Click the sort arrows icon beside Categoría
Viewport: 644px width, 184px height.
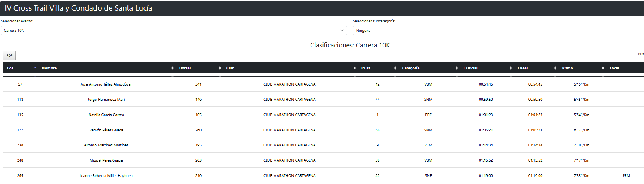click(456, 68)
